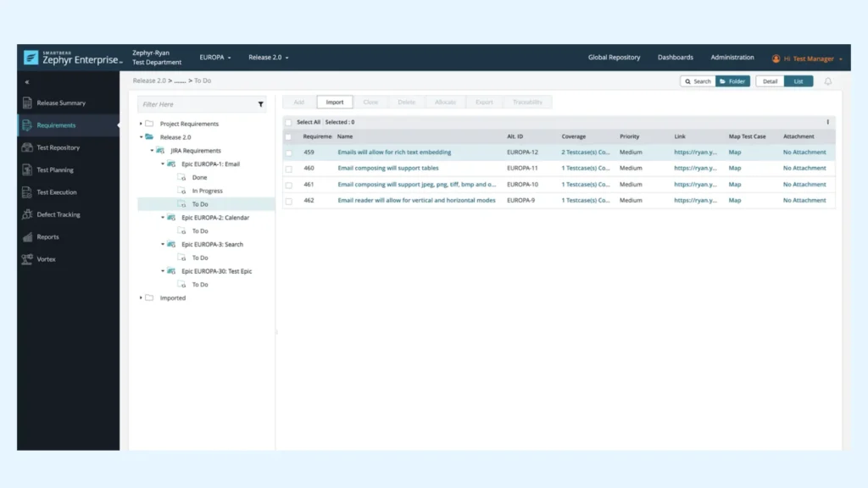Open the column options kebab menu
This screenshot has width=868, height=488.
click(827, 122)
